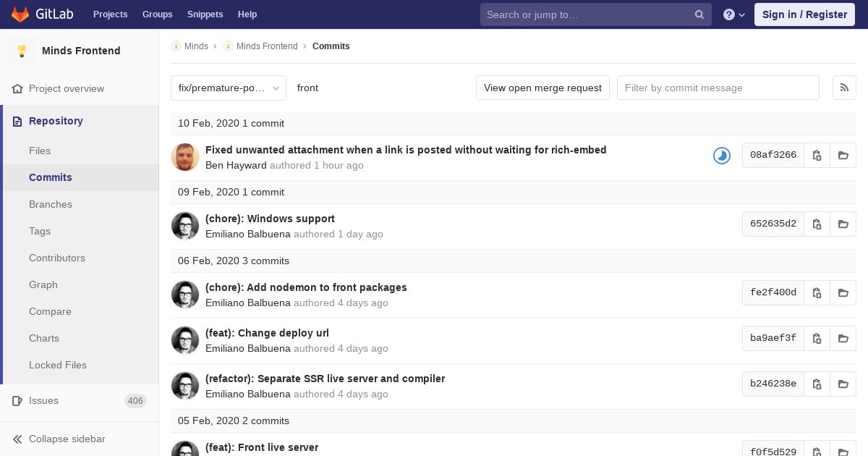
Task: Open Tags in sidebar
Action: [40, 231]
